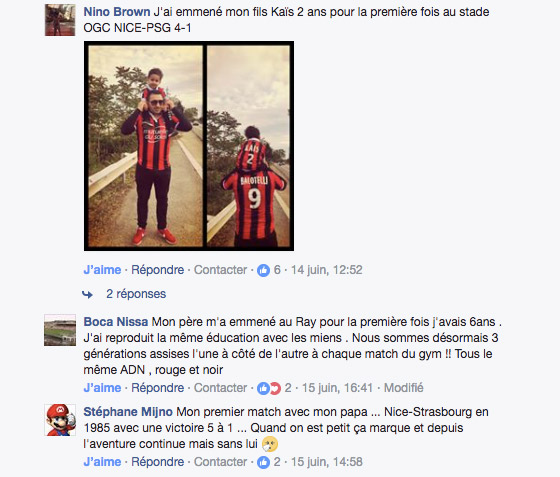Click the reply arrow icon beside 2 réponses
Image resolution: width=560 pixels, height=477 pixels.
(x=88, y=295)
